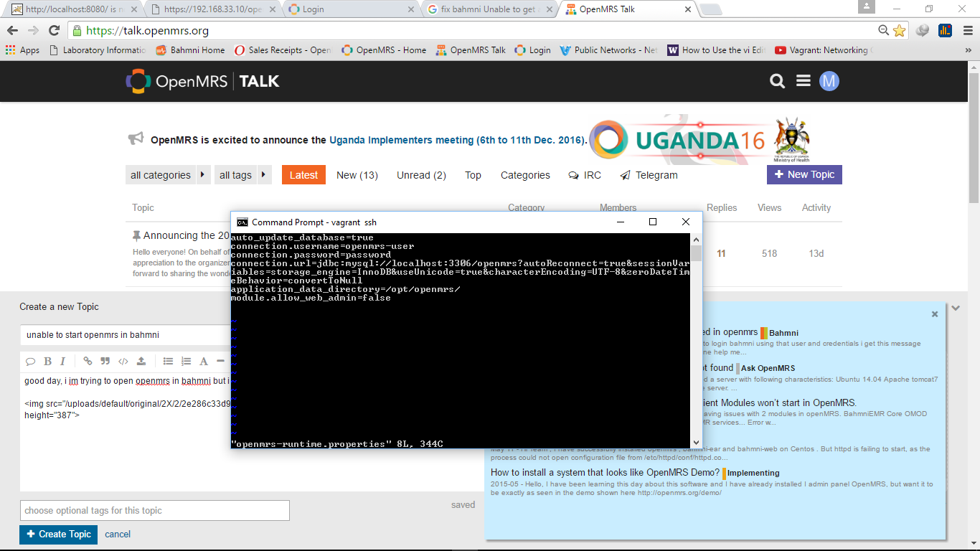980x551 pixels.
Task: Open the 'Bahmni Home' bookmark
Action: [191, 50]
